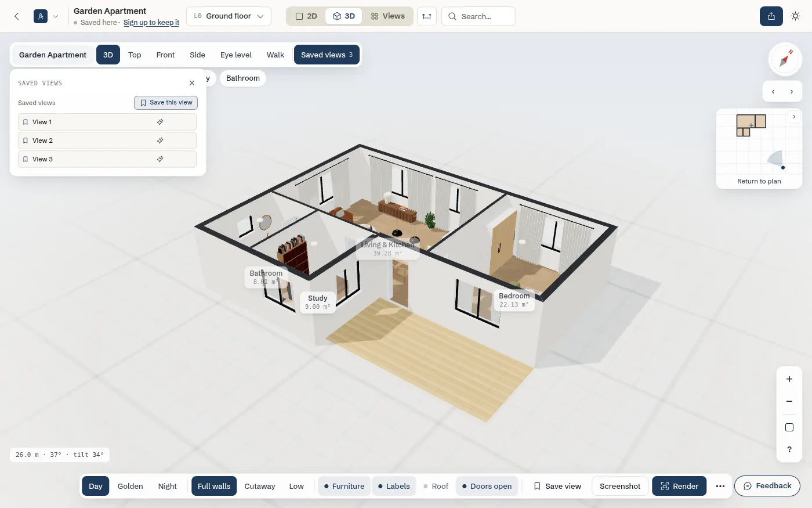
Task: Click the share export icon
Action: pos(771,16)
